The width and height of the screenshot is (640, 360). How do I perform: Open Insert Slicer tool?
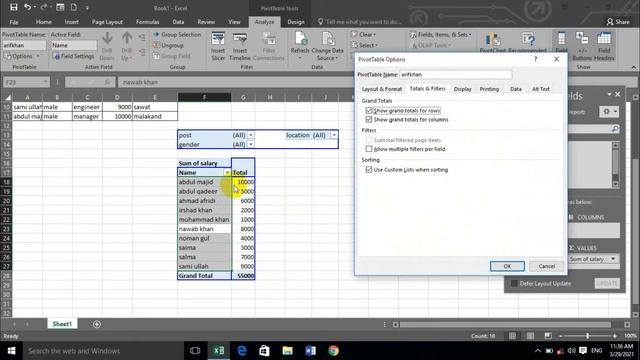click(x=218, y=47)
